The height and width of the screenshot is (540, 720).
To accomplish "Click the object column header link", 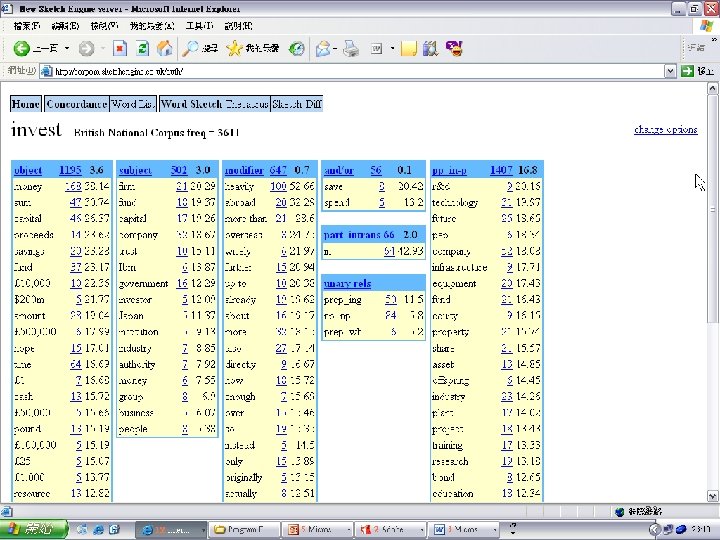I will point(28,170).
